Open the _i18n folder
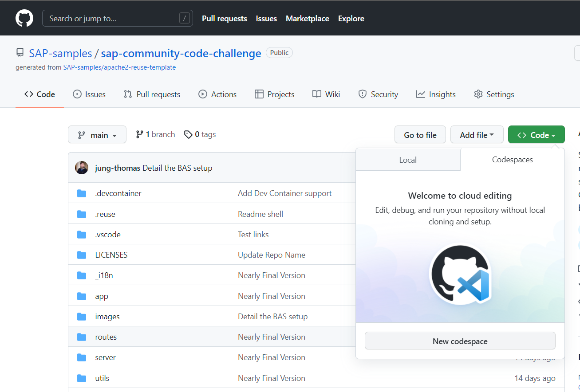Screen dimensions: 580x392 click(104, 275)
